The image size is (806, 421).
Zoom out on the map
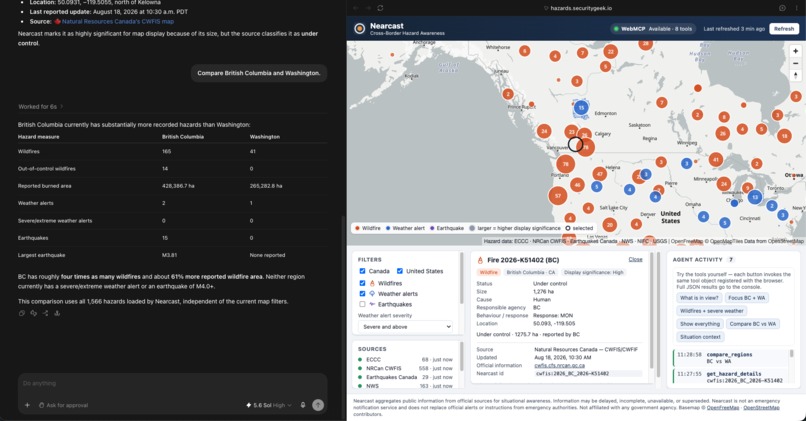pos(795,63)
